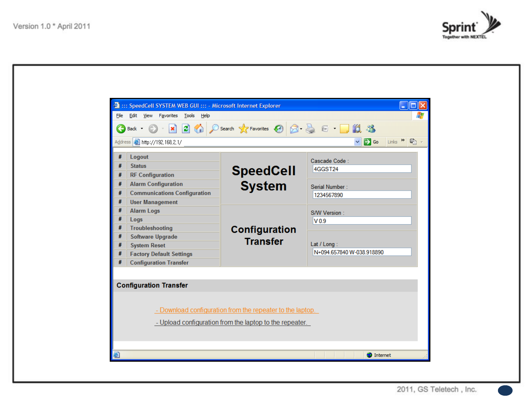Select Configuration Transfer in the navigation list
This screenshot has width=532, height=399.
click(x=159, y=263)
